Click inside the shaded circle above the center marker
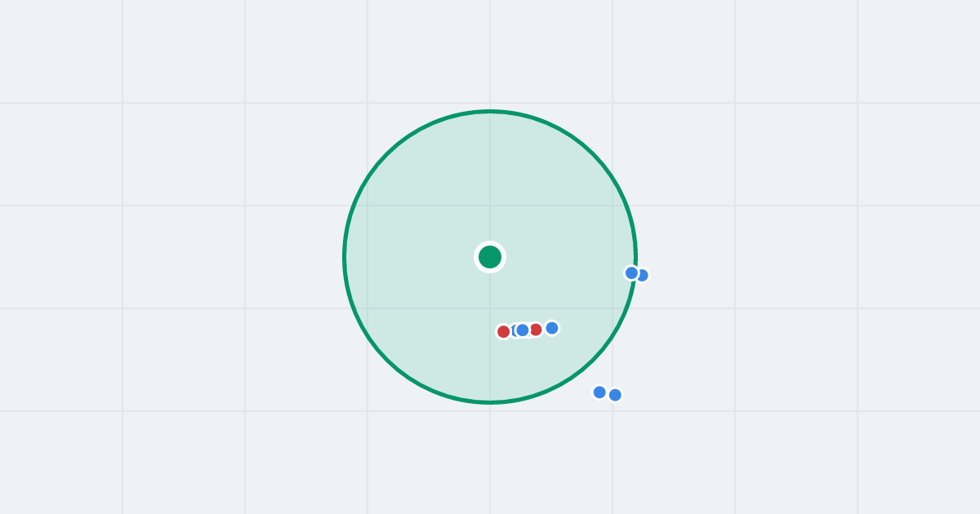The image size is (980, 514). (x=490, y=179)
